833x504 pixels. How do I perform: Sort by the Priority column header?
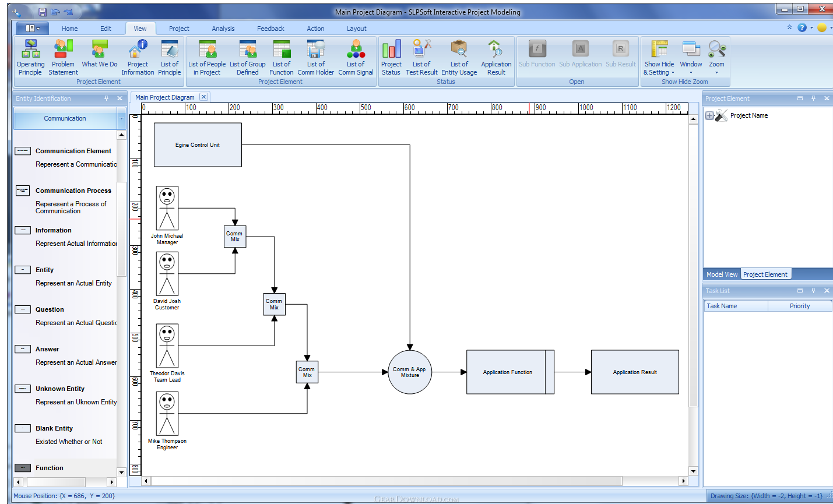(800, 306)
